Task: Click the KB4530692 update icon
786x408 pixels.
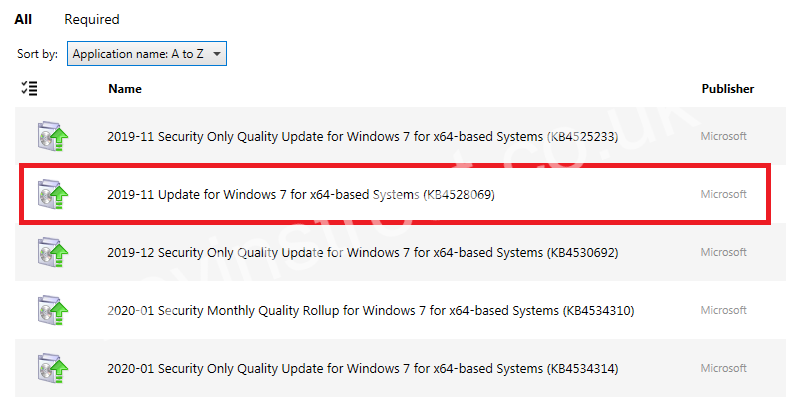Action: 51,252
